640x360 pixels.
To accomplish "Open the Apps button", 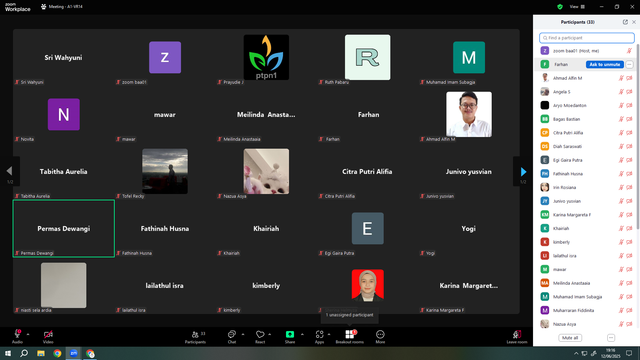I will (320, 337).
